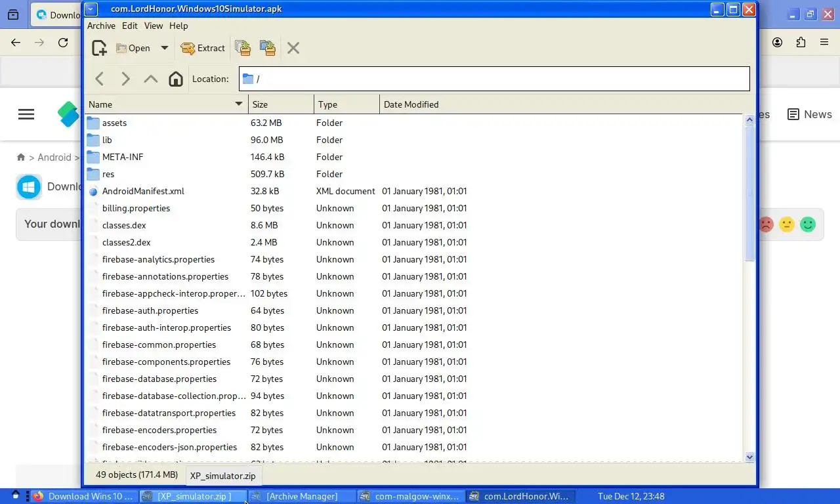840x504 pixels.
Task: Sort by the Size column header
Action: pos(281,104)
